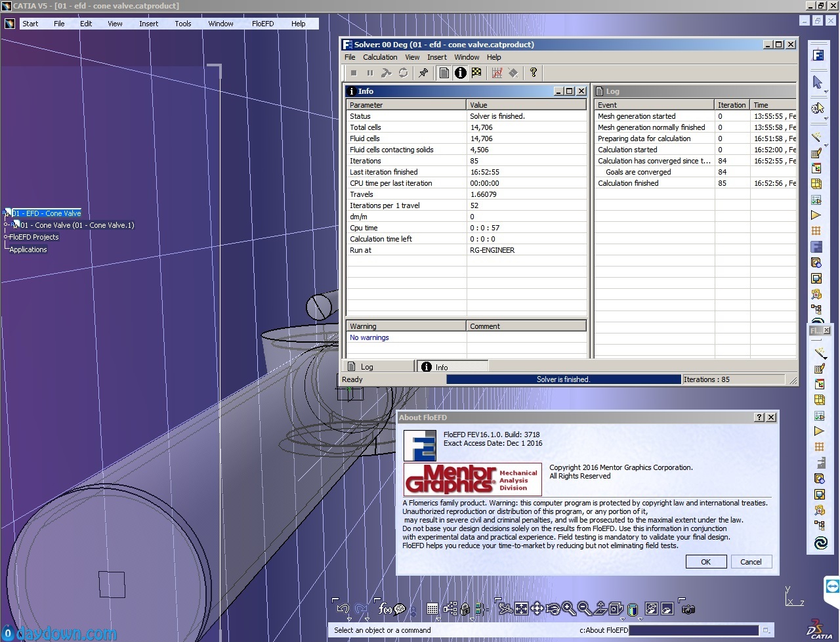Click the command input field in status bar
This screenshot has height=642, width=840.
click(x=693, y=630)
